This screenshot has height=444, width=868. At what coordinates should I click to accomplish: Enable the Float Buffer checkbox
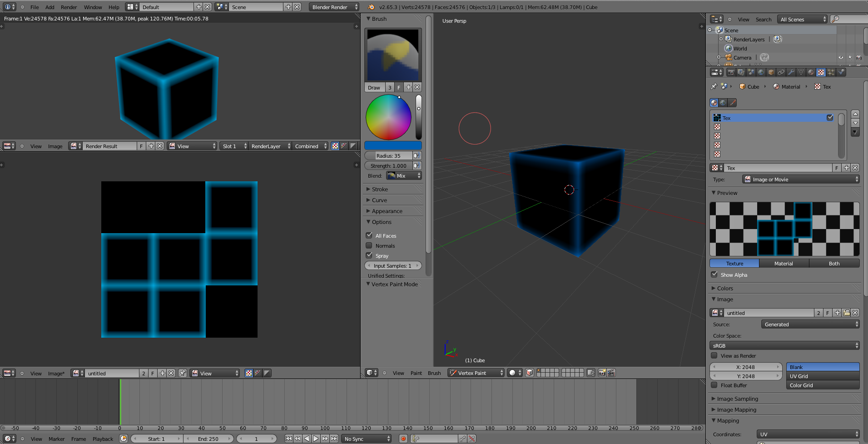pos(714,385)
